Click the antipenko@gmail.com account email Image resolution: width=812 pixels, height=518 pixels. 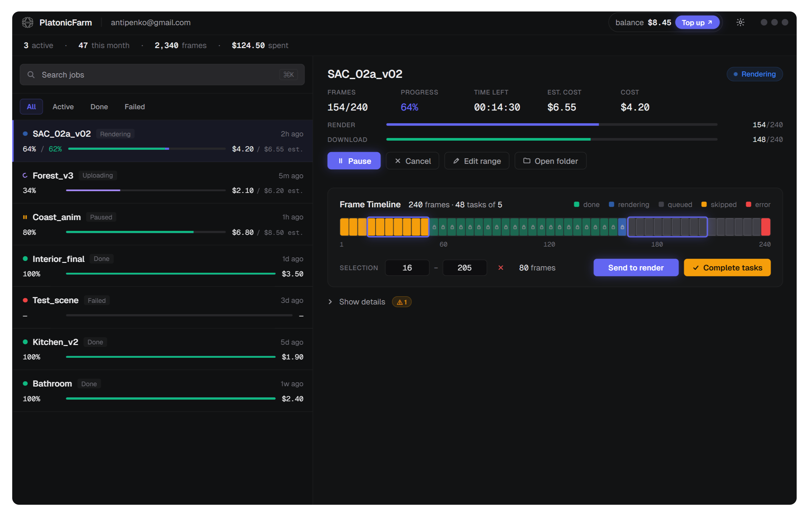pyautogui.click(x=151, y=23)
